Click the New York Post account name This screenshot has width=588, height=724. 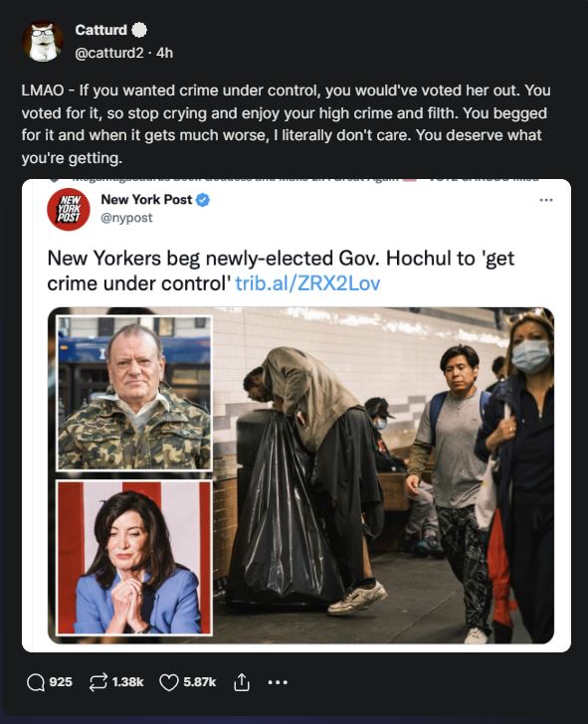coord(146,200)
